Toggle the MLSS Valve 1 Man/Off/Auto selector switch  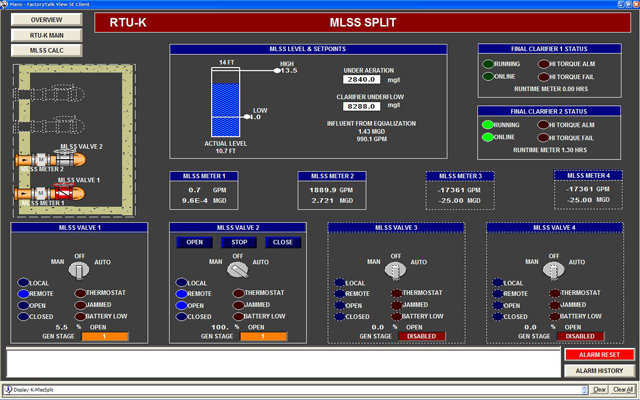pos(78,267)
